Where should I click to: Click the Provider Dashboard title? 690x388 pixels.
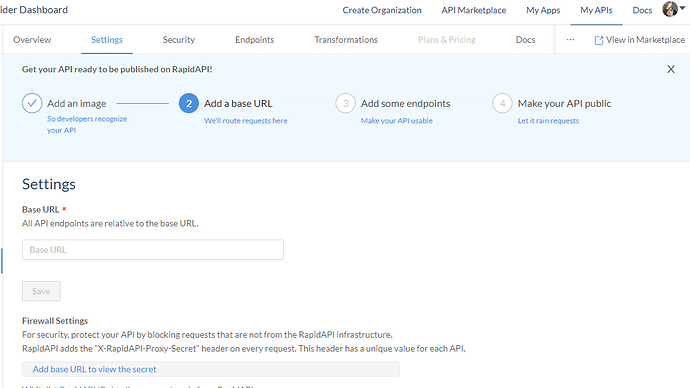tap(34, 10)
